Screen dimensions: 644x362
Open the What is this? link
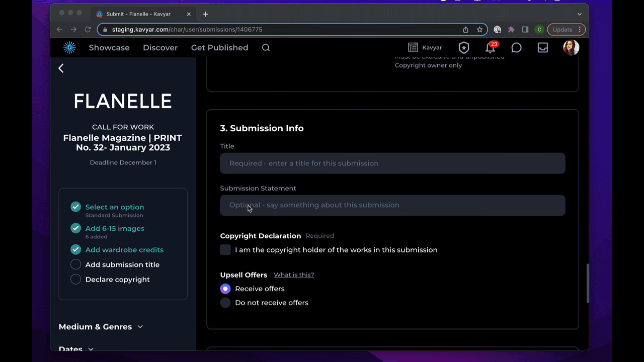click(x=294, y=275)
